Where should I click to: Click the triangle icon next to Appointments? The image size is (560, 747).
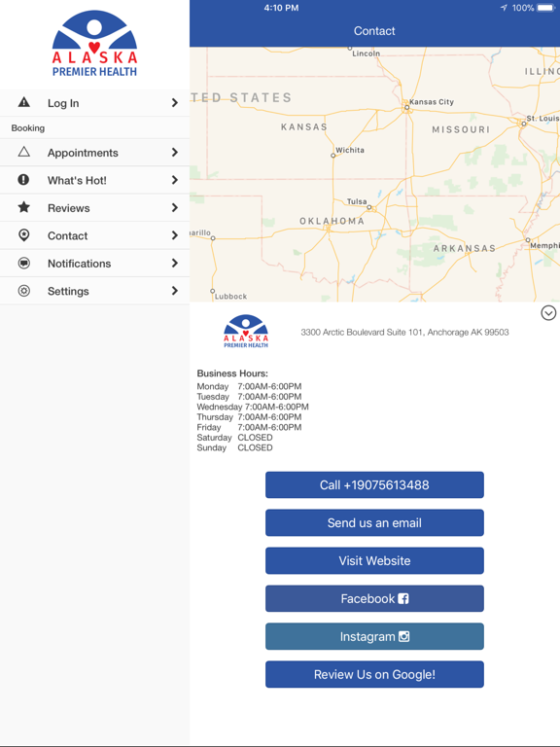(23, 152)
